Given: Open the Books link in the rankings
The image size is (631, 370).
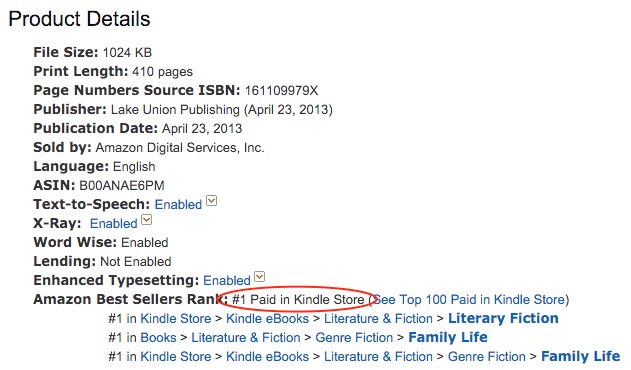Looking at the screenshot, I should click(158, 337).
